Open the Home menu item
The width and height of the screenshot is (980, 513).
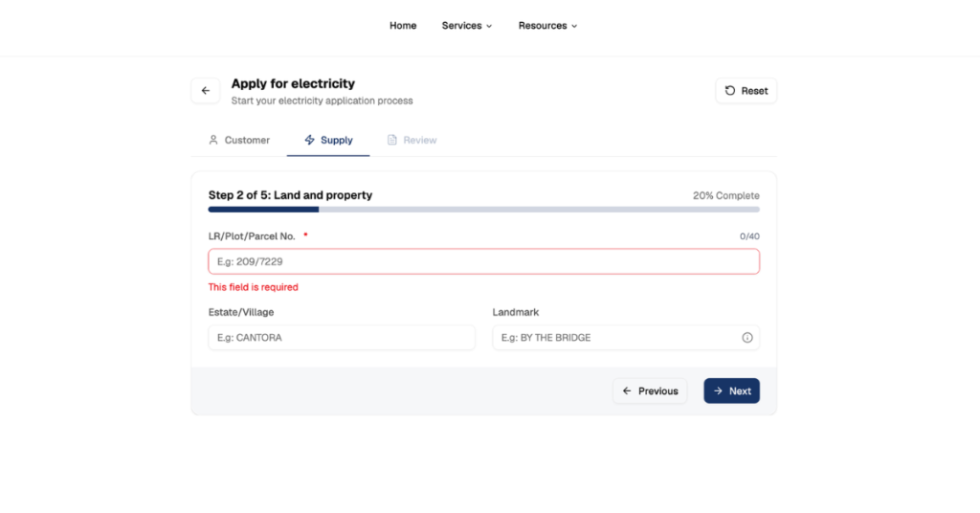tap(403, 26)
